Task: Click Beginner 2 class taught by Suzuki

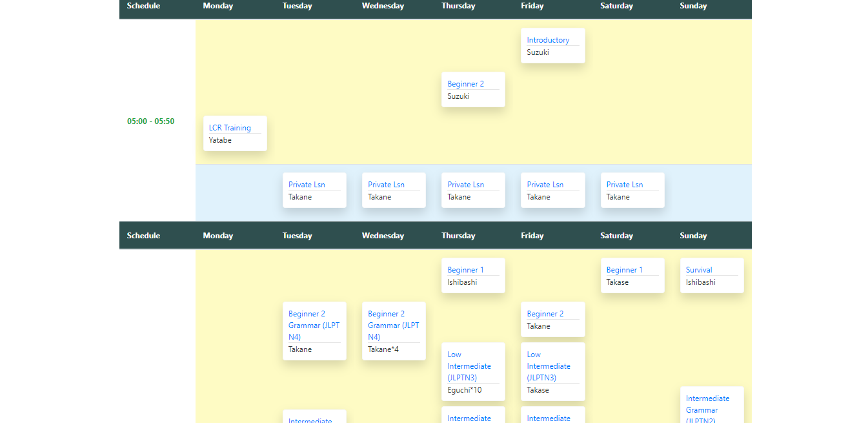Action: 465,84
